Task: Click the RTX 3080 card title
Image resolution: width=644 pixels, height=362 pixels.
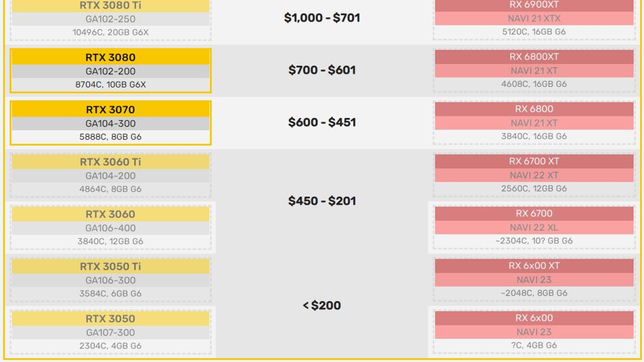Action: point(110,58)
